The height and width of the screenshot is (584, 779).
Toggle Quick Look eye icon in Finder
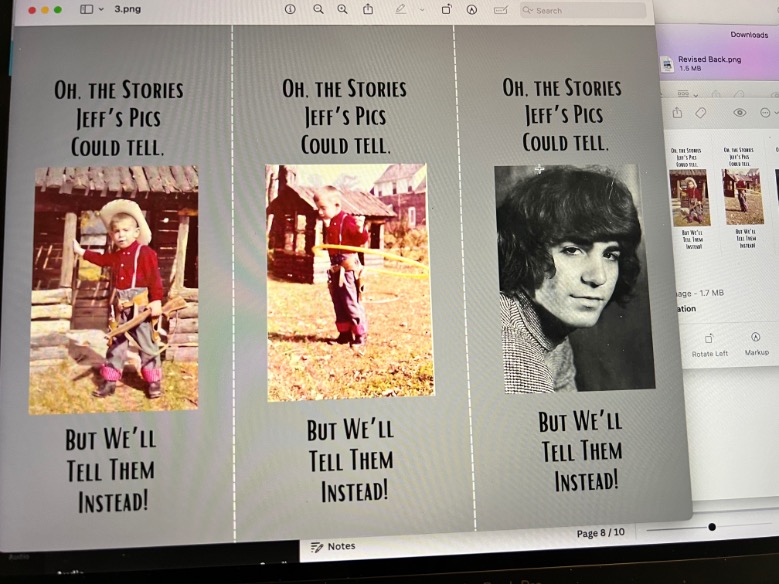coord(739,113)
